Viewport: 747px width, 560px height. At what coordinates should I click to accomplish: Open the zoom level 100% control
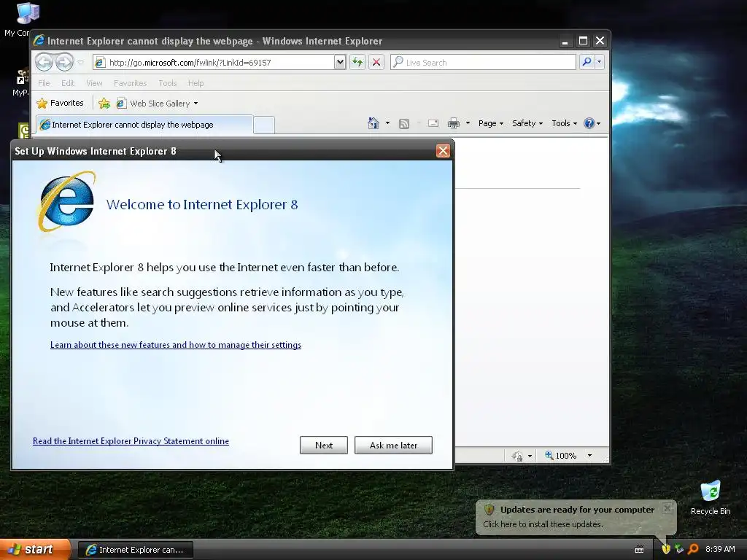click(560, 456)
